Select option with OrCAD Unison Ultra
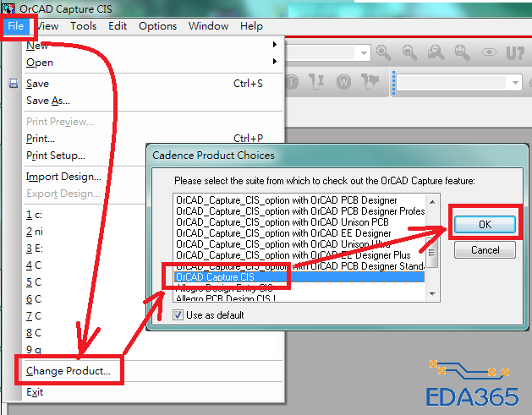532x415 pixels. coord(299,244)
